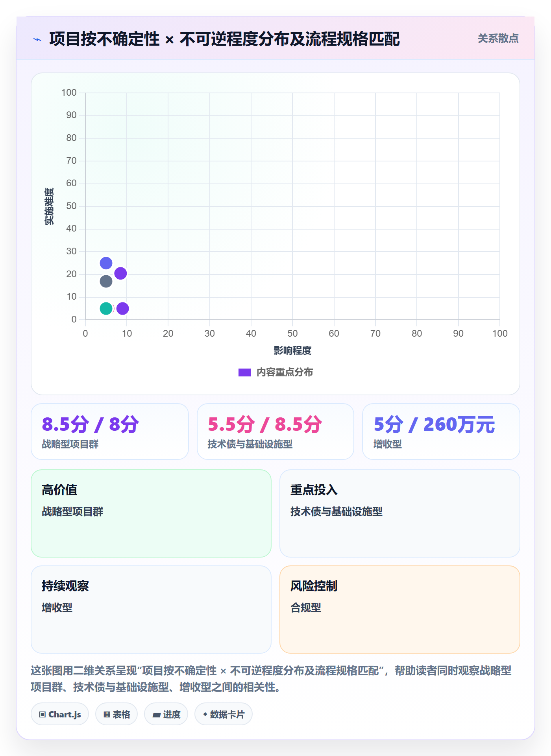Click the gray scatter point near 17
The image size is (551, 756).
click(106, 282)
